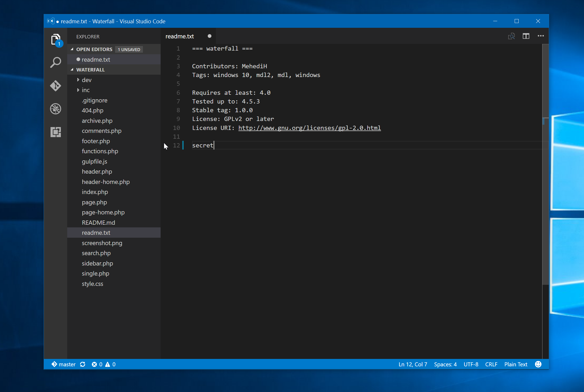The height and width of the screenshot is (392, 584).
Task: Click the Extensions marketplace icon
Action: [56, 131]
